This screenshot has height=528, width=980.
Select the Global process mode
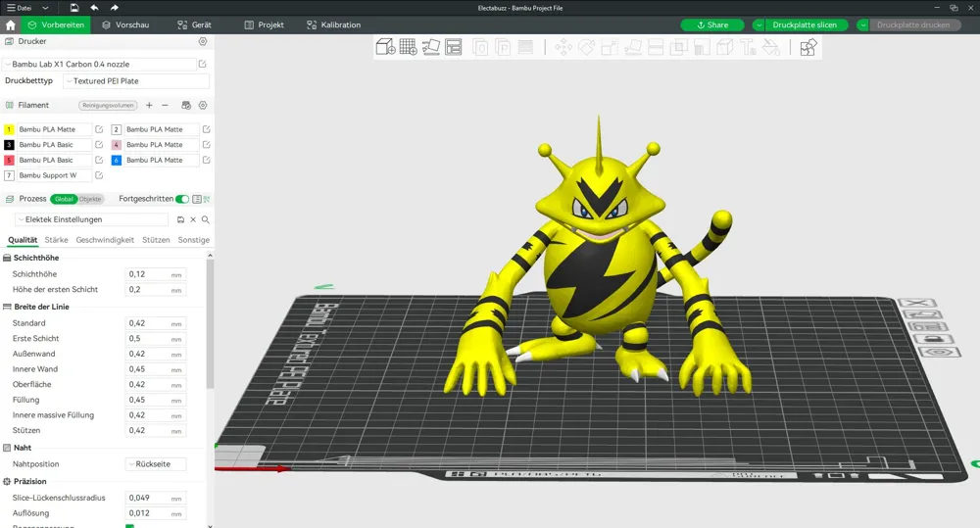pos(64,199)
